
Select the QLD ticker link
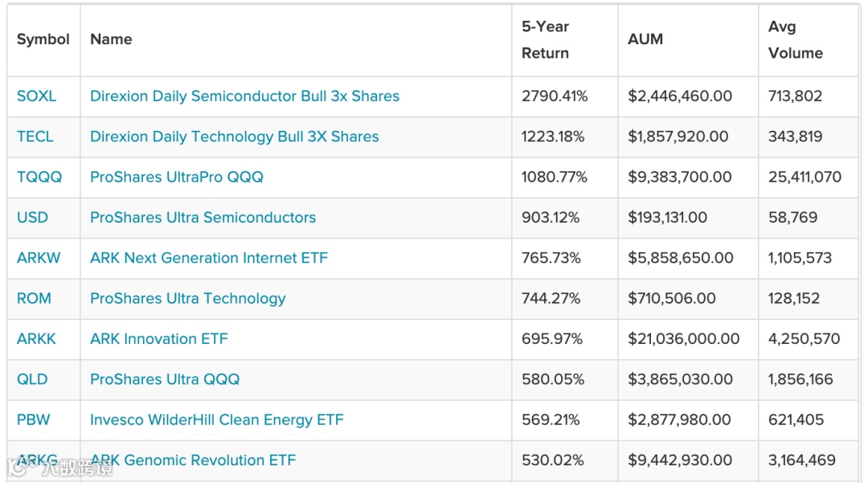(32, 379)
